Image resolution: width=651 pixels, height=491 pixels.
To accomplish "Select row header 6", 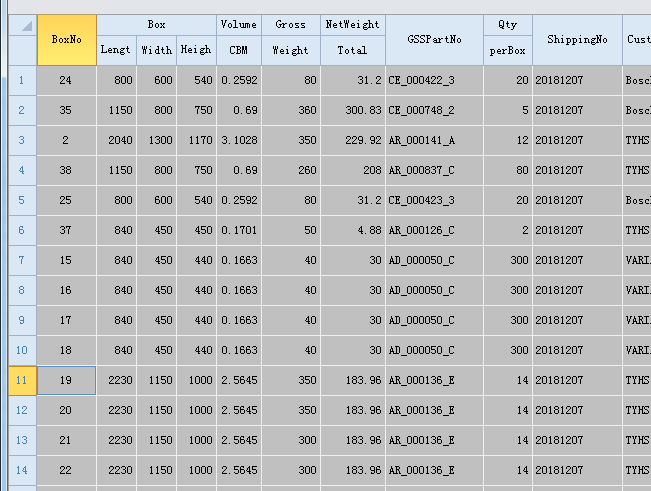I will [22, 230].
